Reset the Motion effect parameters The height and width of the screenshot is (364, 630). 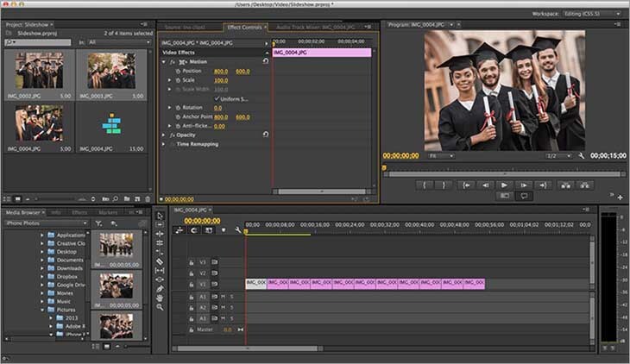[266, 61]
